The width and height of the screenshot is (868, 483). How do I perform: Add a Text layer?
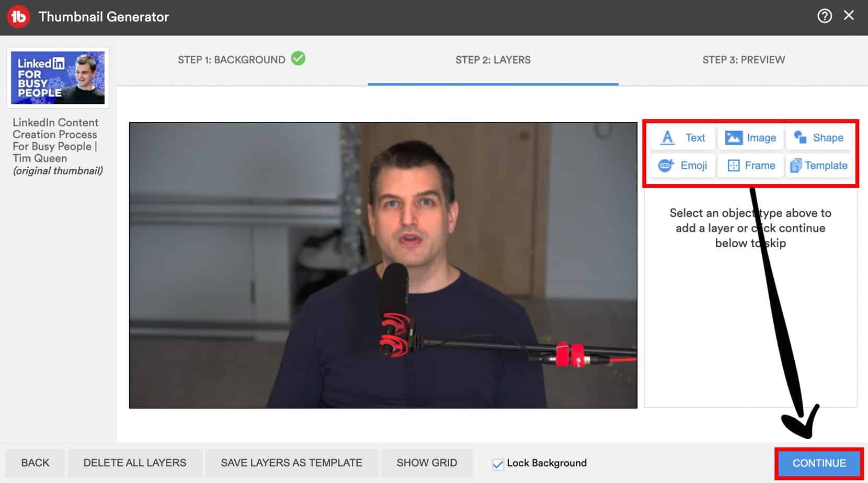pyautogui.click(x=682, y=138)
